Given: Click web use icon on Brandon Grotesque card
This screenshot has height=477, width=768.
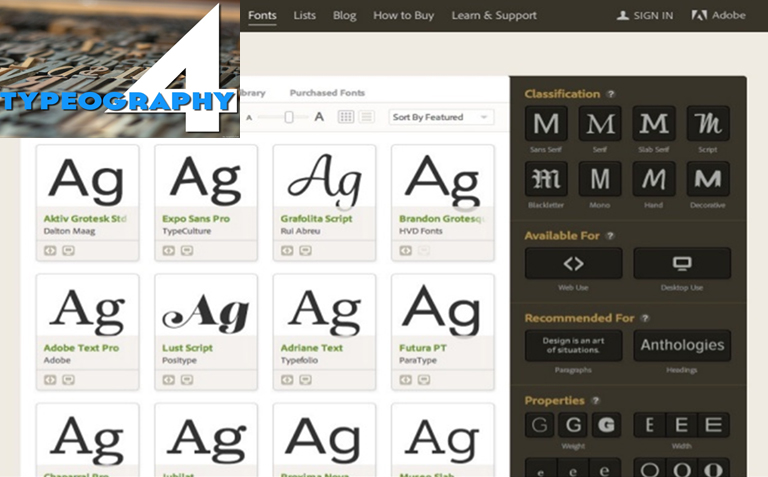Looking at the screenshot, I should pos(406,251).
